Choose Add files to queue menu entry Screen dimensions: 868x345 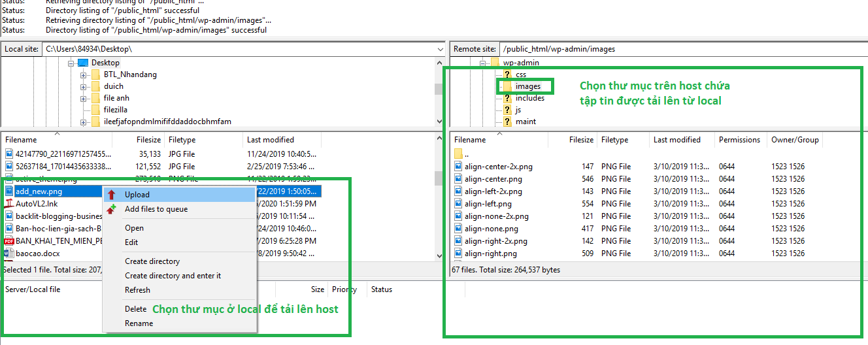(x=180, y=209)
